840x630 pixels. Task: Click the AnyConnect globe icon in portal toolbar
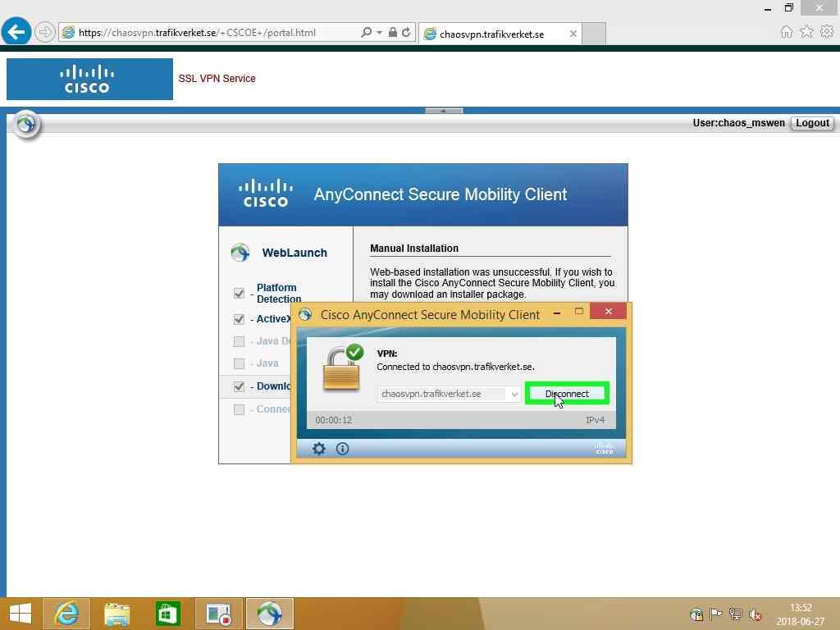[26, 125]
